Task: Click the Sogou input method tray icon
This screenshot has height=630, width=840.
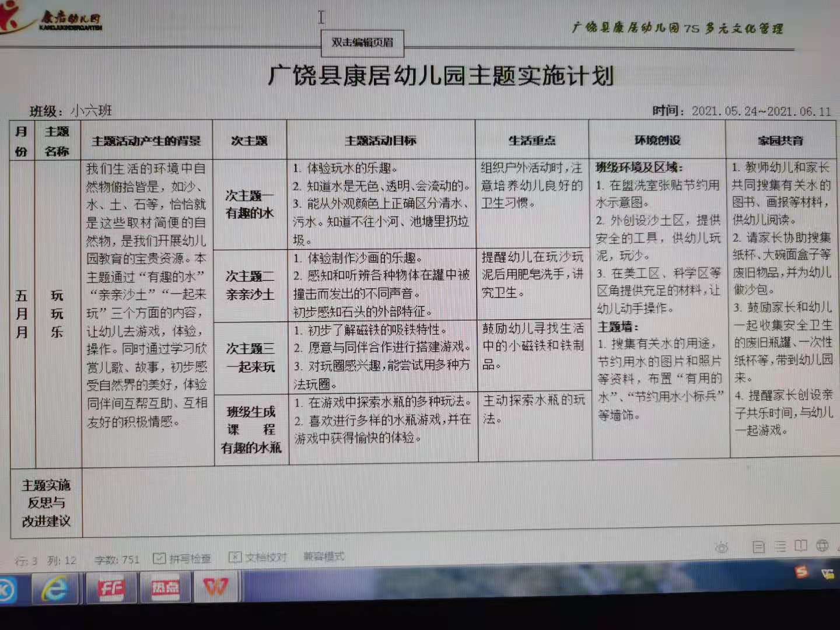Action: pos(802,572)
